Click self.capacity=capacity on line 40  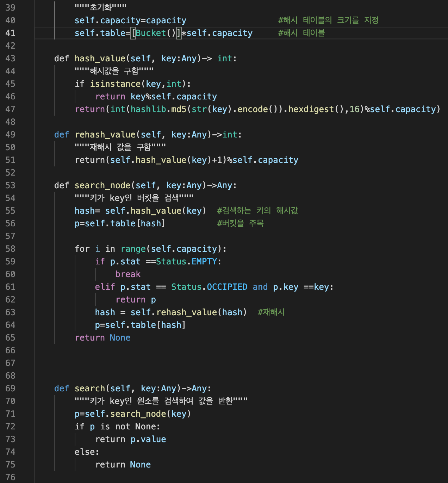(x=131, y=20)
